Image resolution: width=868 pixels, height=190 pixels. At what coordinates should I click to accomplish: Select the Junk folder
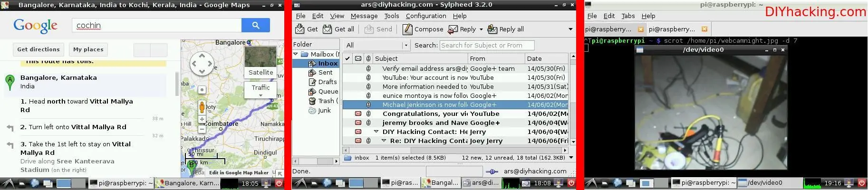point(320,111)
